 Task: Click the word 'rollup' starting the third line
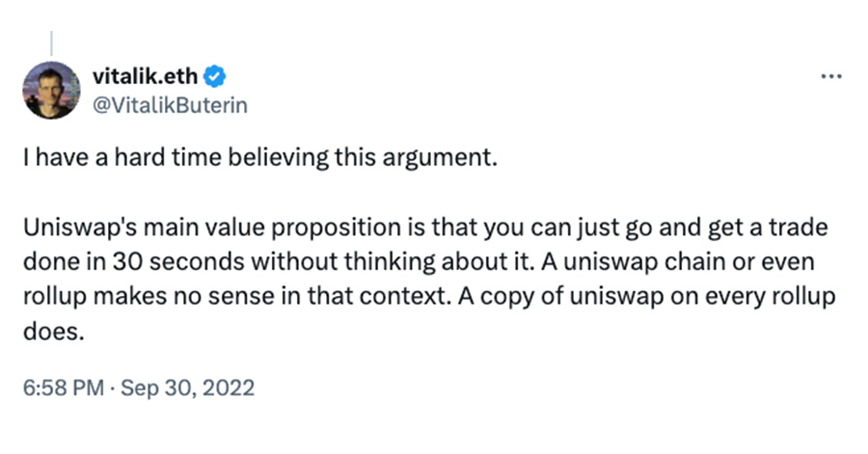[55, 297]
